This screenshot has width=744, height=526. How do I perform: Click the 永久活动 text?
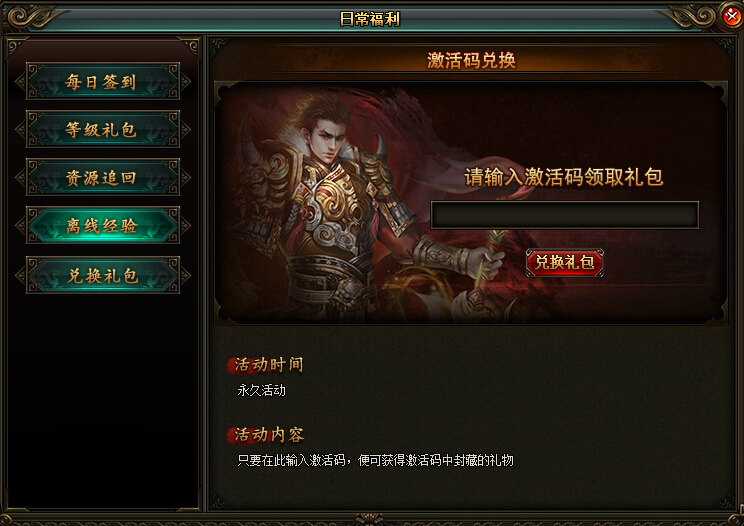(x=261, y=390)
